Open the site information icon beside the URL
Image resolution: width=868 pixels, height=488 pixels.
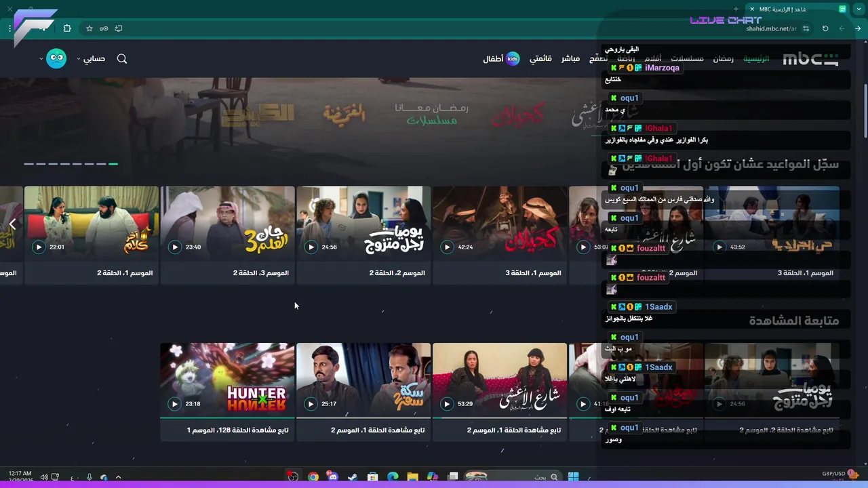pyautogui.click(x=806, y=28)
